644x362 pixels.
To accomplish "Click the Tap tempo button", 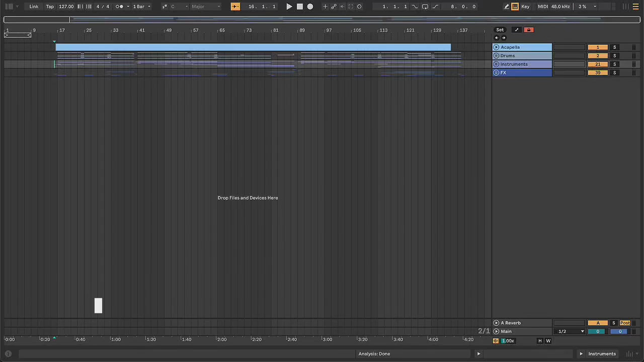I will pyautogui.click(x=50, y=7).
